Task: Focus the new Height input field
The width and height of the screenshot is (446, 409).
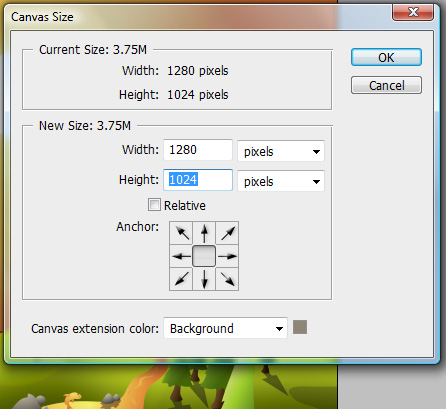Action: pyautogui.click(x=198, y=180)
